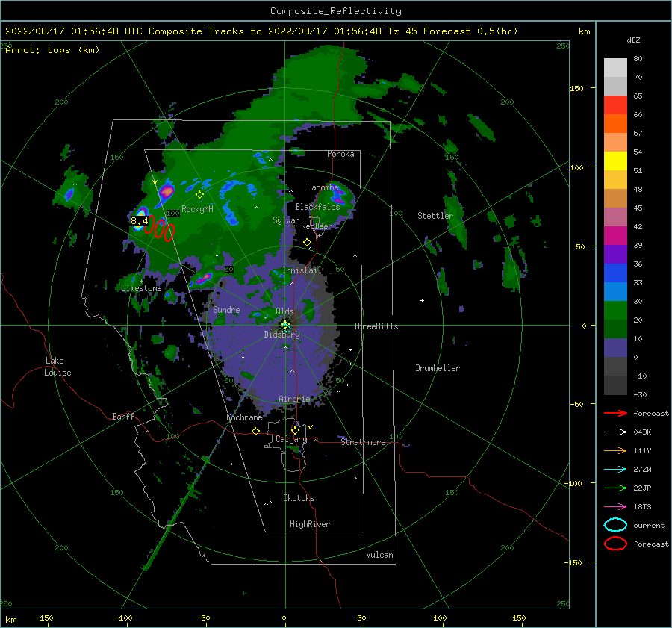The width and height of the screenshot is (672, 628).
Task: Select the light blue swatch in dBZ scale
Action: point(615,292)
